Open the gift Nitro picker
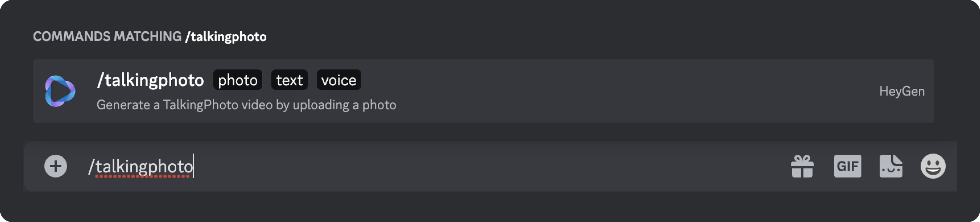The height and width of the screenshot is (222, 980). tap(802, 166)
